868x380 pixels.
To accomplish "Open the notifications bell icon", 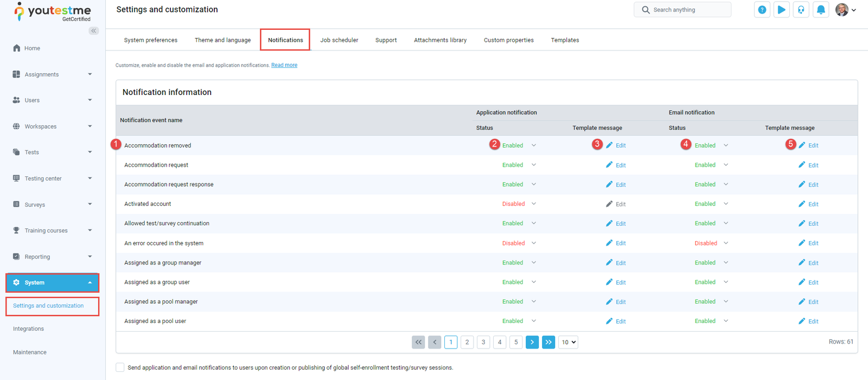I will click(821, 10).
